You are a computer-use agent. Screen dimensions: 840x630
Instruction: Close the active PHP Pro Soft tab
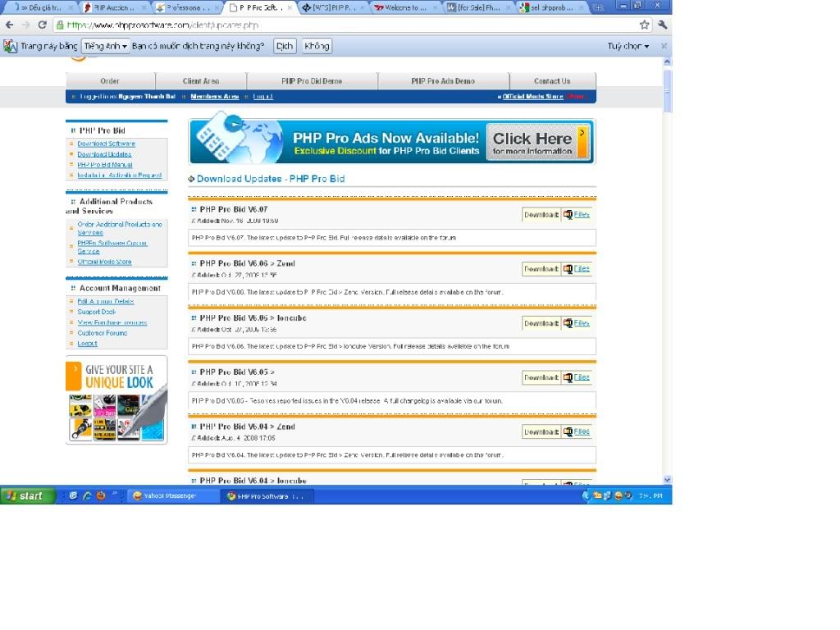290,7
